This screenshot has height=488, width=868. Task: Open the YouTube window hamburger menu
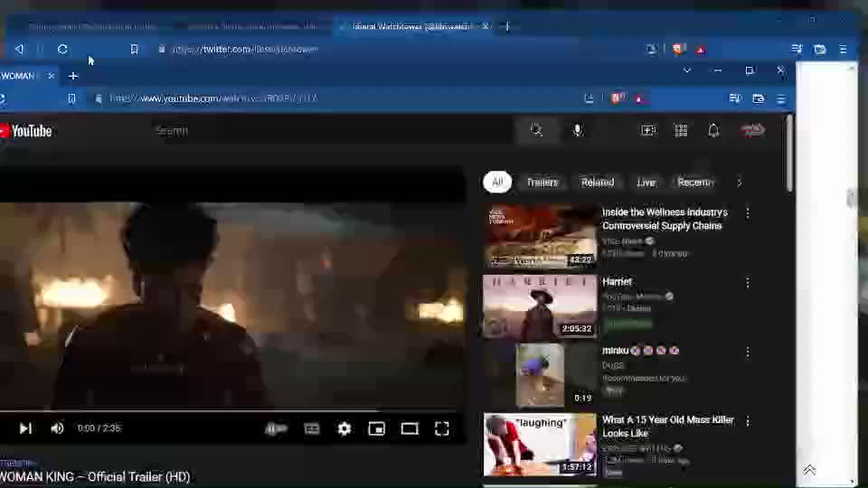pyautogui.click(x=781, y=99)
